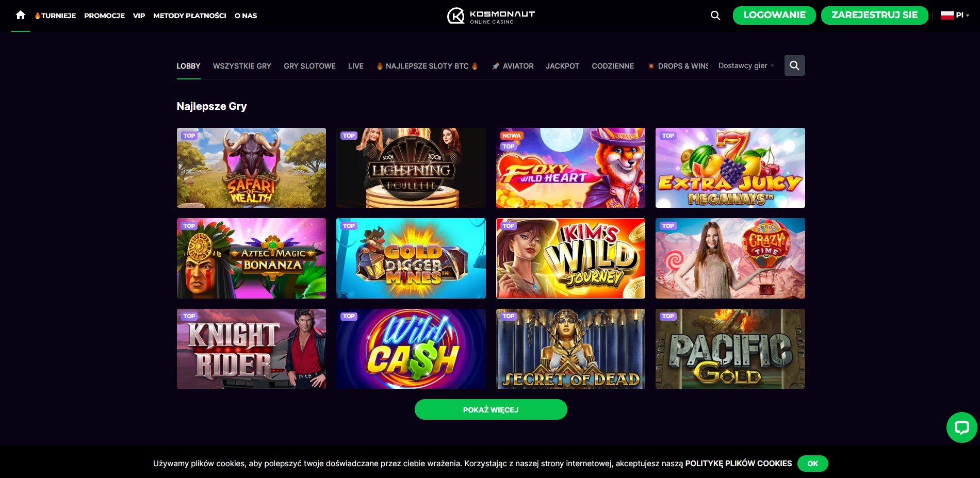Click Pokaż Więcej to load more games
This screenshot has height=478, width=980.
pyautogui.click(x=491, y=409)
